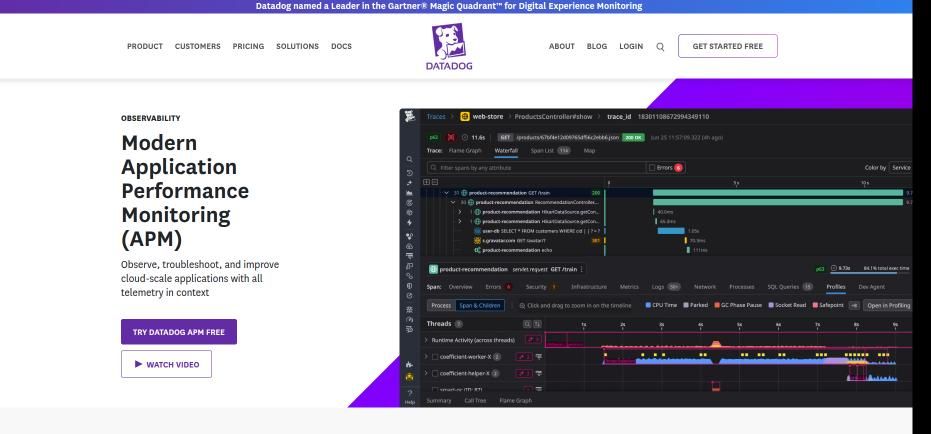Open the Call Tree tab
This screenshot has height=434, width=931.
[x=475, y=401]
